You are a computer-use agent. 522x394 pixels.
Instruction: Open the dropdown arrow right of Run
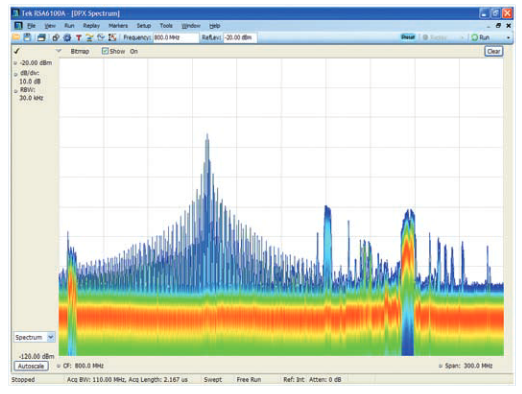[x=508, y=38]
